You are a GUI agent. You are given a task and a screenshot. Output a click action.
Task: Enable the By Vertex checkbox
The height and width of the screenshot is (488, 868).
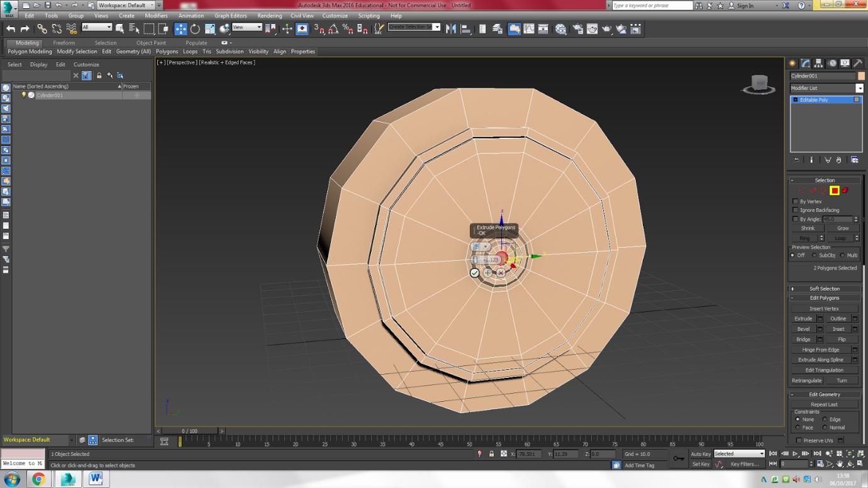(x=796, y=202)
